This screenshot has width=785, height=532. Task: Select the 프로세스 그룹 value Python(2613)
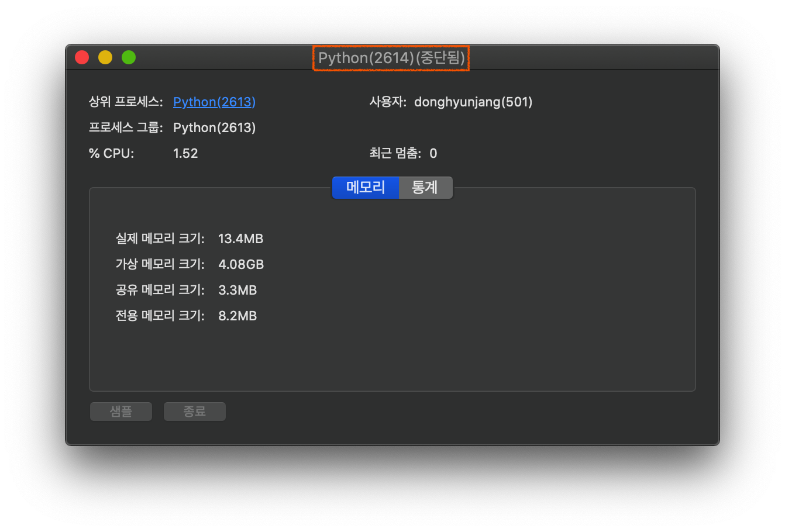point(214,127)
